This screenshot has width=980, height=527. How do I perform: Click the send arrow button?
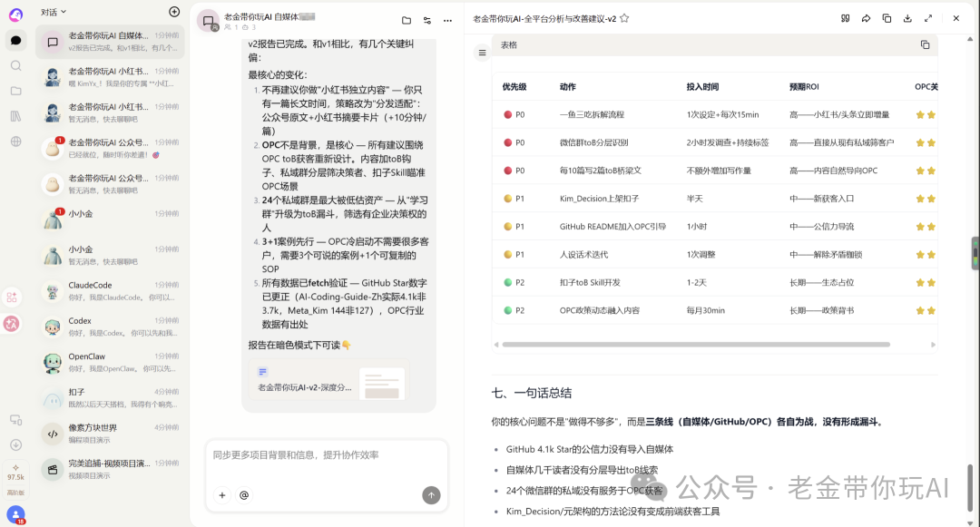(x=431, y=495)
